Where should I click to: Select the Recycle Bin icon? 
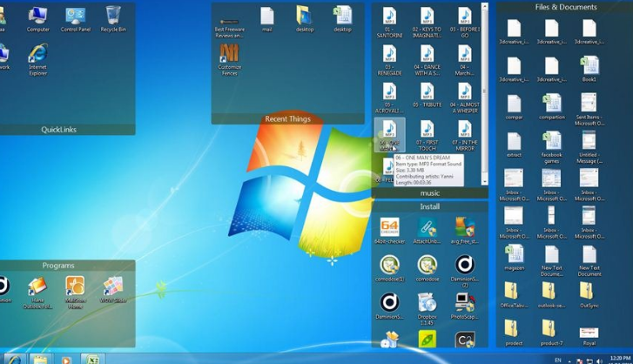[x=113, y=18]
